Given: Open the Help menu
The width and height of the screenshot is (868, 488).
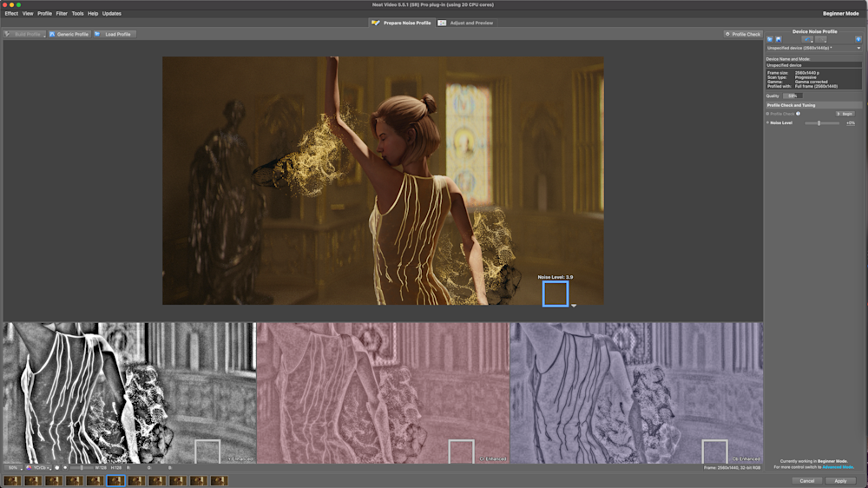Looking at the screenshot, I should (x=93, y=13).
